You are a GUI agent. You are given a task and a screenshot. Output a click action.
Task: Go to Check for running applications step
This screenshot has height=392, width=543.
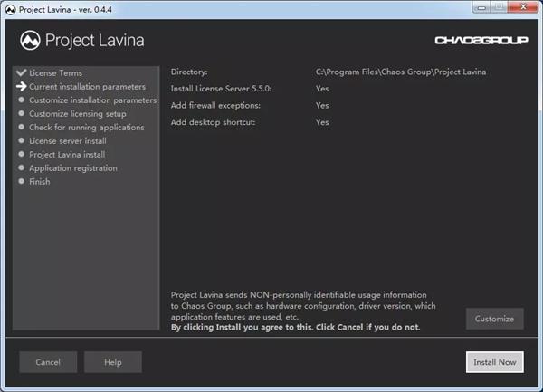tap(87, 128)
